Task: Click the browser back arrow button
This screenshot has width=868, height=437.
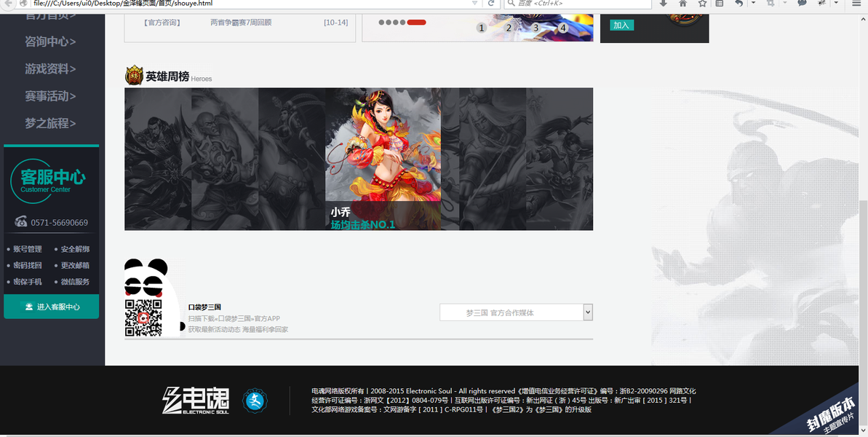Action: tap(8, 3)
